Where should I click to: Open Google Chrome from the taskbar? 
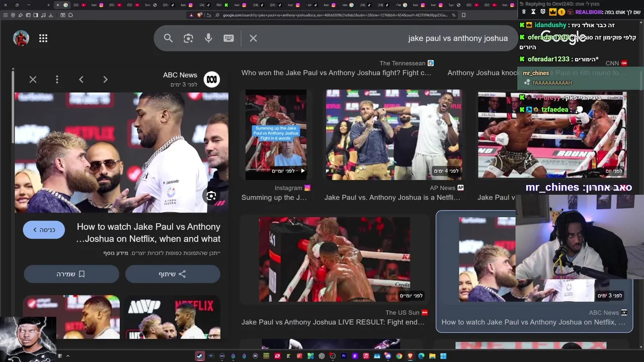pyautogui.click(x=399, y=356)
